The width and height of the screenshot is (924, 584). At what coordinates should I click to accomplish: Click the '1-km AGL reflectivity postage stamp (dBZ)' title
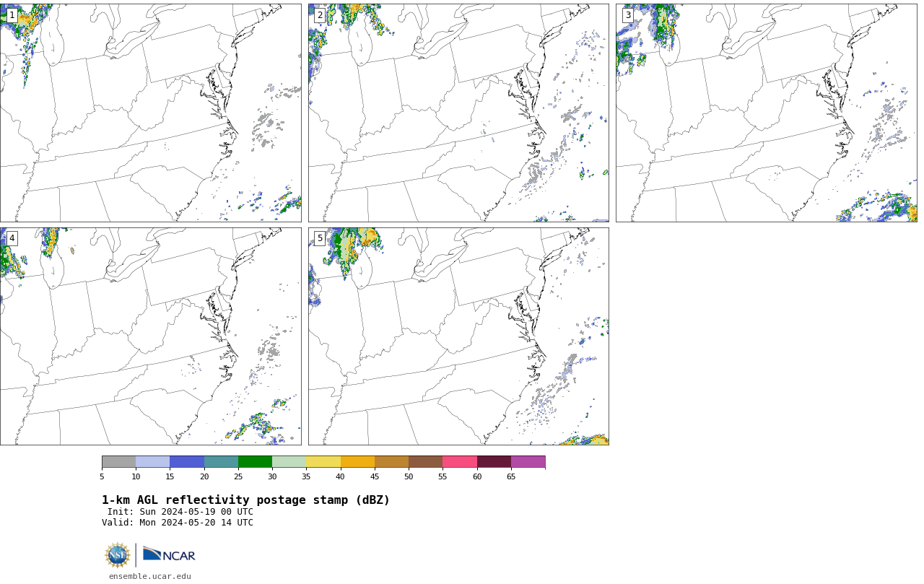click(245, 500)
